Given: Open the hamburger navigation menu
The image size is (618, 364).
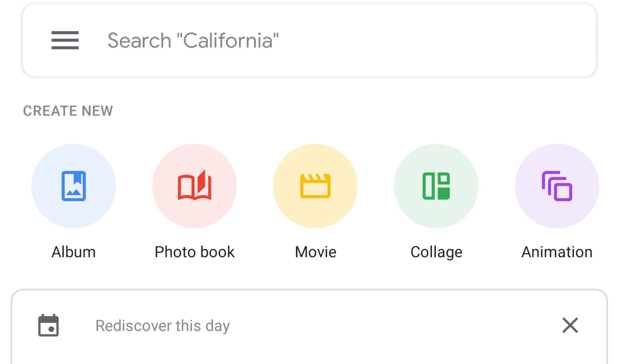Looking at the screenshot, I should (x=65, y=40).
